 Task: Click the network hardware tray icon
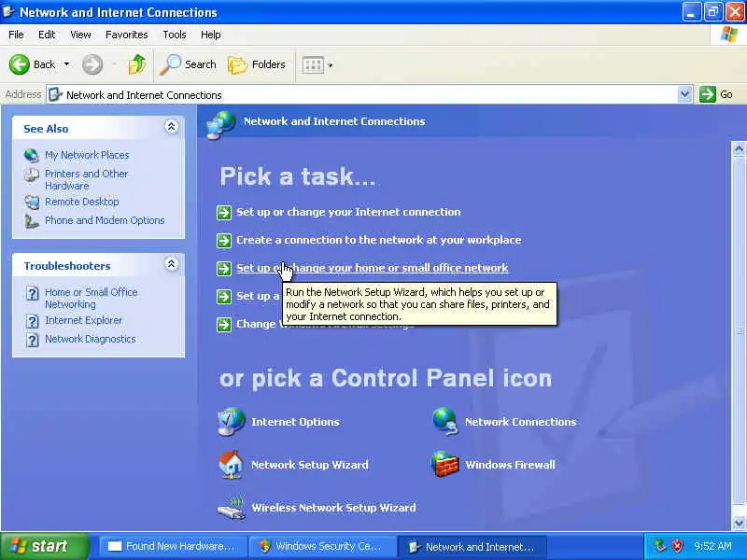pos(660,546)
